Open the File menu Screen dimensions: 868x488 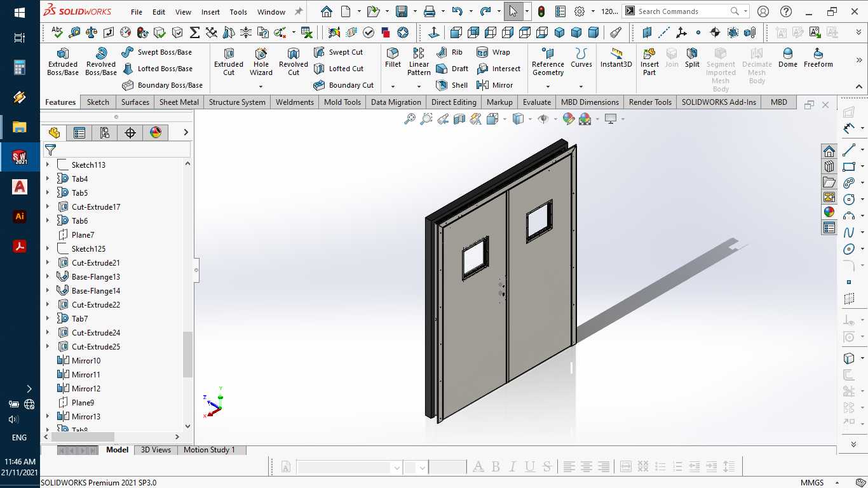tap(137, 12)
